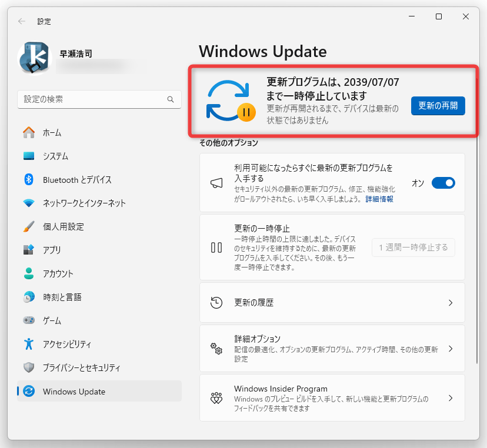Click the 1 週間一時停止する button
Viewport: 487px width, 448px height.
coord(413,248)
